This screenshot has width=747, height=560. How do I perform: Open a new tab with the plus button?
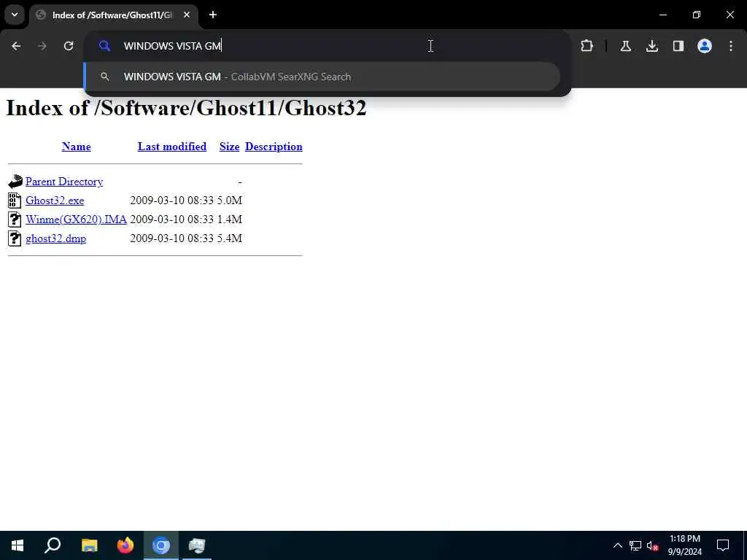coord(213,15)
